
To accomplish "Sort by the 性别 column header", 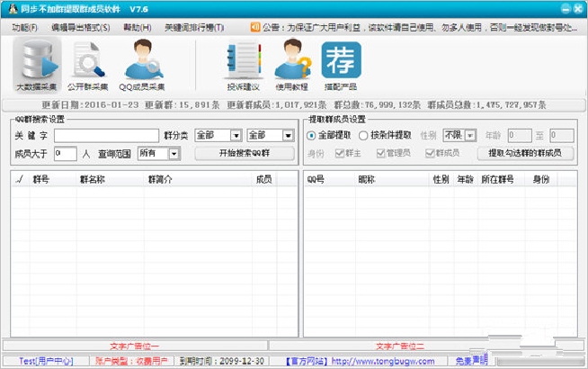I will [x=441, y=179].
